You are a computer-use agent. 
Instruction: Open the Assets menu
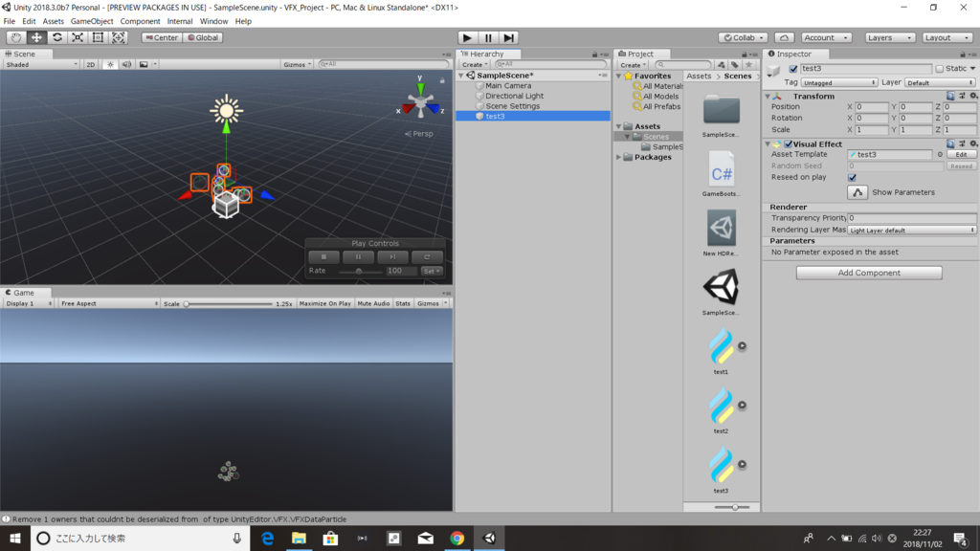(x=54, y=21)
